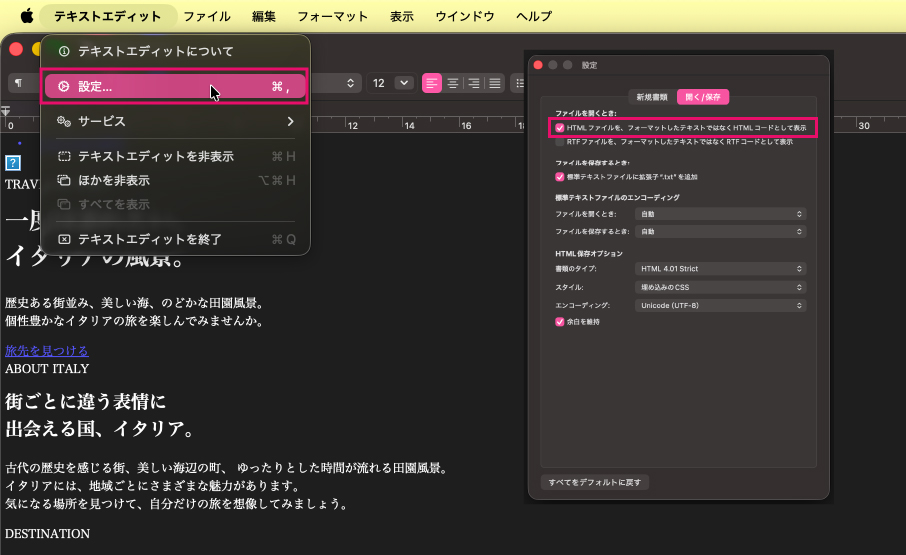906x555 pixels.
Task: Toggle show HTML files as HTML code checkbox
Action: coord(559,128)
